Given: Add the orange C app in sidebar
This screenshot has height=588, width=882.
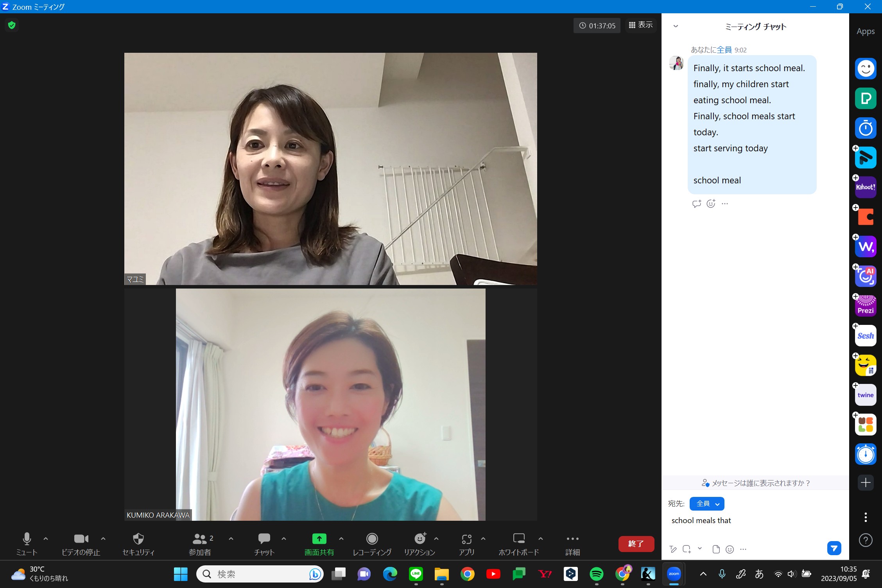Looking at the screenshot, I should (866, 217).
